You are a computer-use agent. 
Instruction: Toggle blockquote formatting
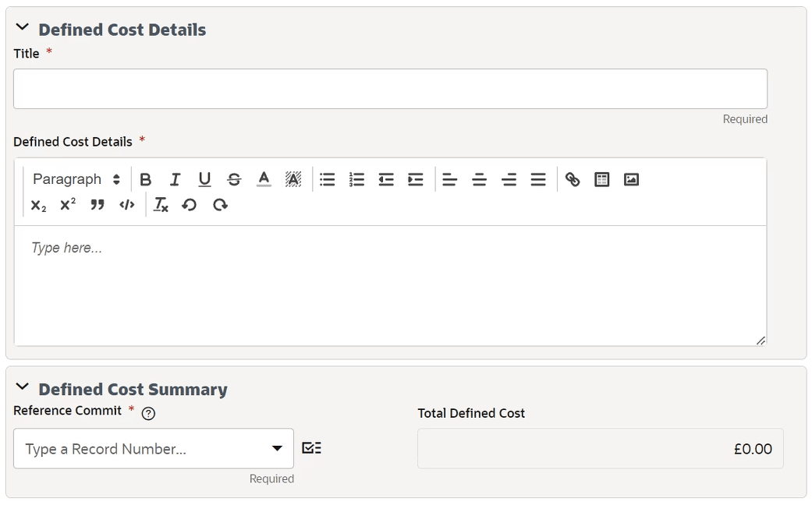pos(96,205)
